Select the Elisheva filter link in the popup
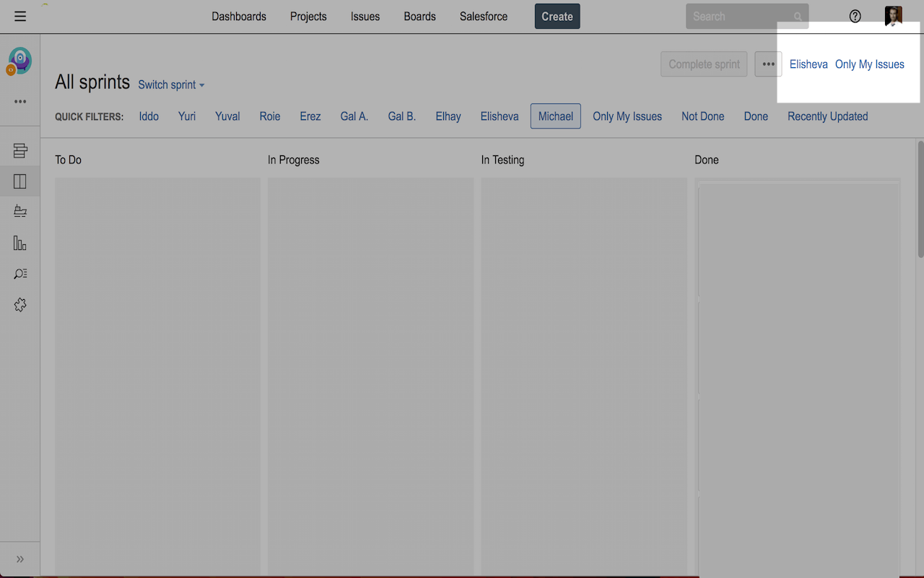The width and height of the screenshot is (924, 578). tap(808, 64)
